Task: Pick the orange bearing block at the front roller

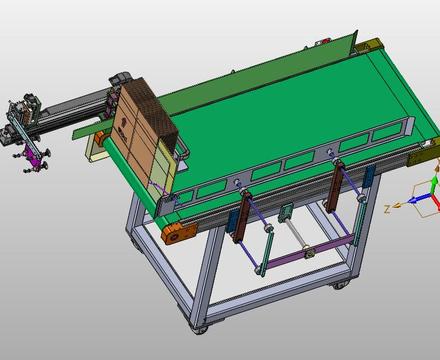Action: [x=179, y=233]
